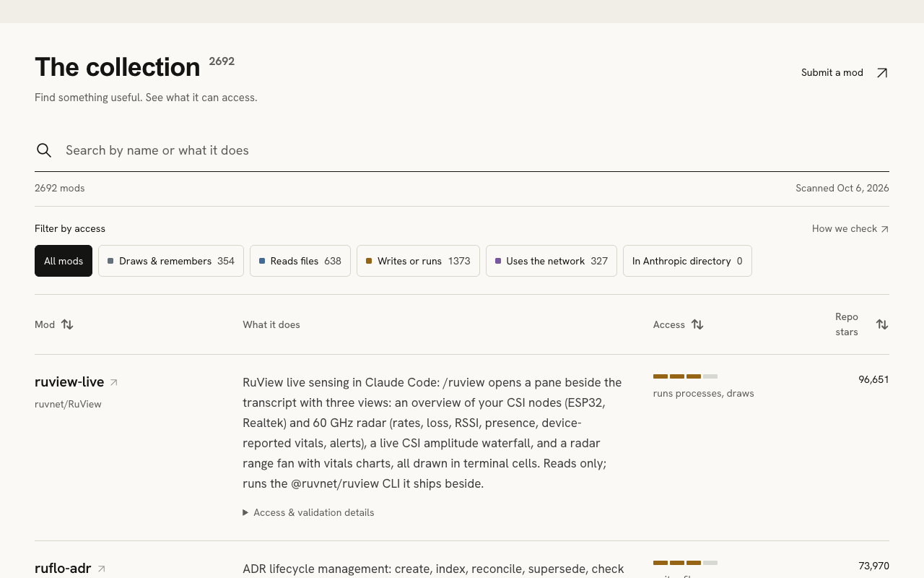Click the What it does column header

point(271,324)
